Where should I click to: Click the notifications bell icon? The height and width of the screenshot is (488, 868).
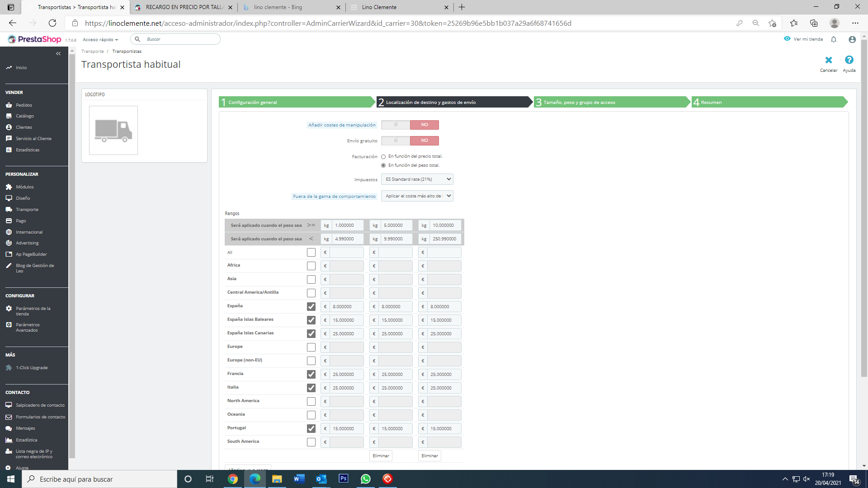tap(834, 39)
